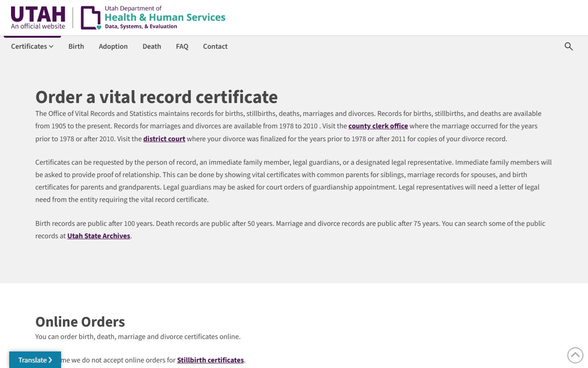
Task: Open the Birth menu item
Action: pos(76,46)
